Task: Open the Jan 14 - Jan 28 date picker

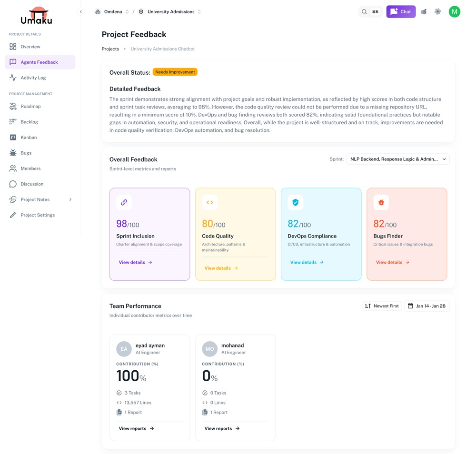Action: [x=426, y=306]
